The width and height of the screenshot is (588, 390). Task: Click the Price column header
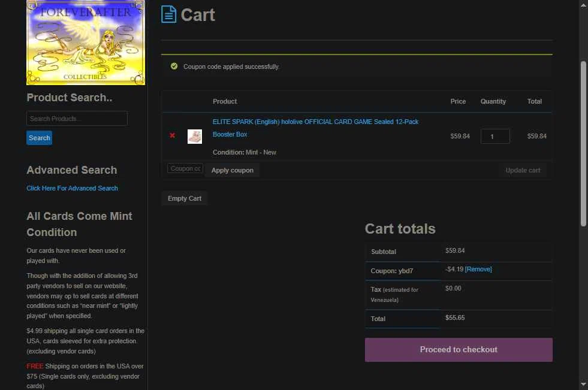(x=458, y=101)
